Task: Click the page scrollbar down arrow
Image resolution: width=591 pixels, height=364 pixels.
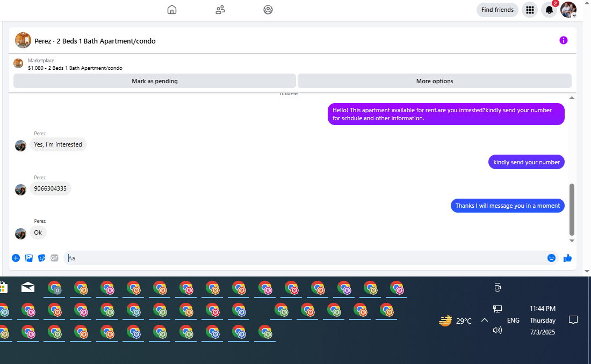Action: pyautogui.click(x=587, y=271)
